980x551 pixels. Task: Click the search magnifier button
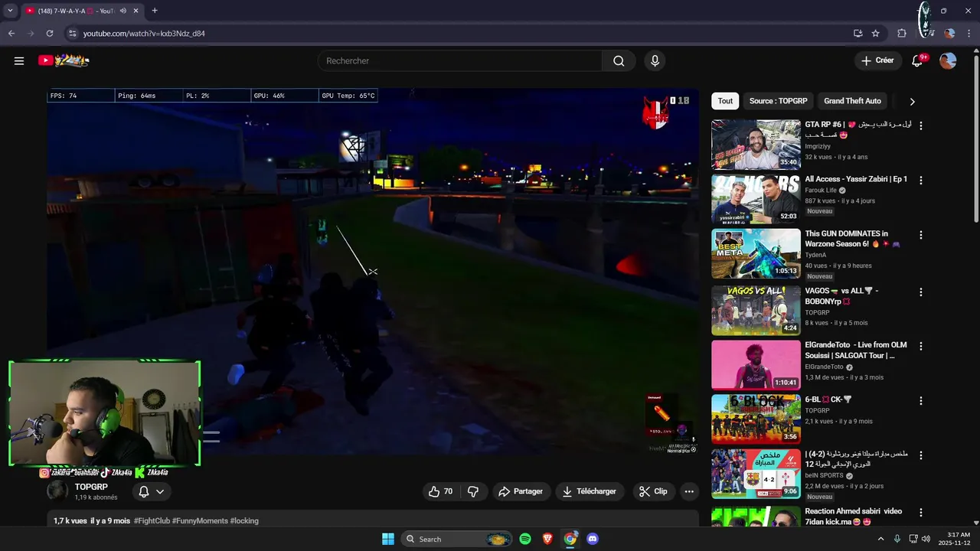click(x=619, y=61)
